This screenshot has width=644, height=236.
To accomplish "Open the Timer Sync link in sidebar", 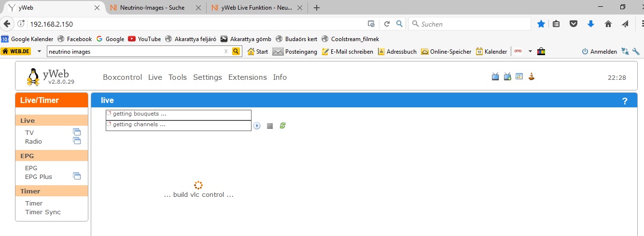I will (43, 212).
